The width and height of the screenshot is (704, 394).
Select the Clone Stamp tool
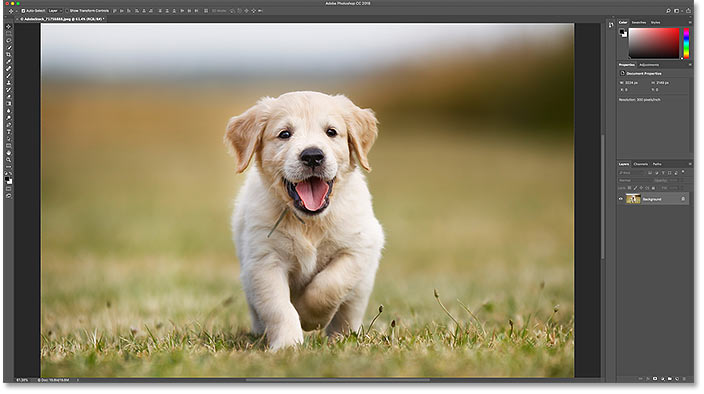[9, 83]
